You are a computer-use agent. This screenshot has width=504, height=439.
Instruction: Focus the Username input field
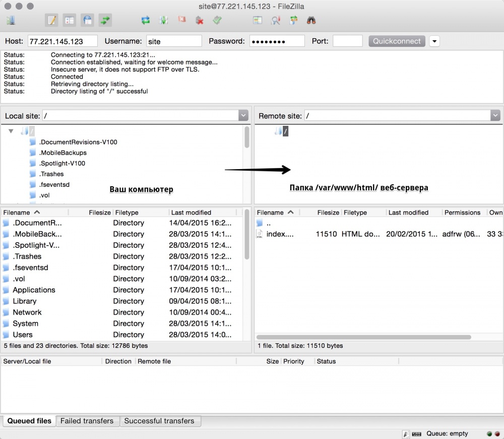pos(174,41)
